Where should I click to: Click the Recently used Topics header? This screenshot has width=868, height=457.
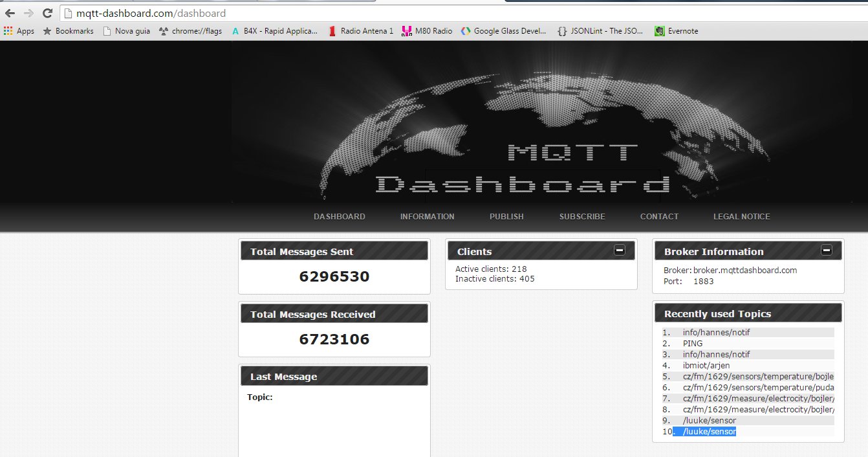pyautogui.click(x=748, y=313)
